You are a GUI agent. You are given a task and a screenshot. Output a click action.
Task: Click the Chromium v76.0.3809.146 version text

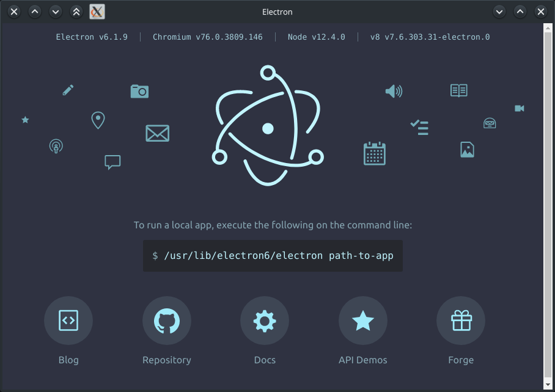point(208,37)
